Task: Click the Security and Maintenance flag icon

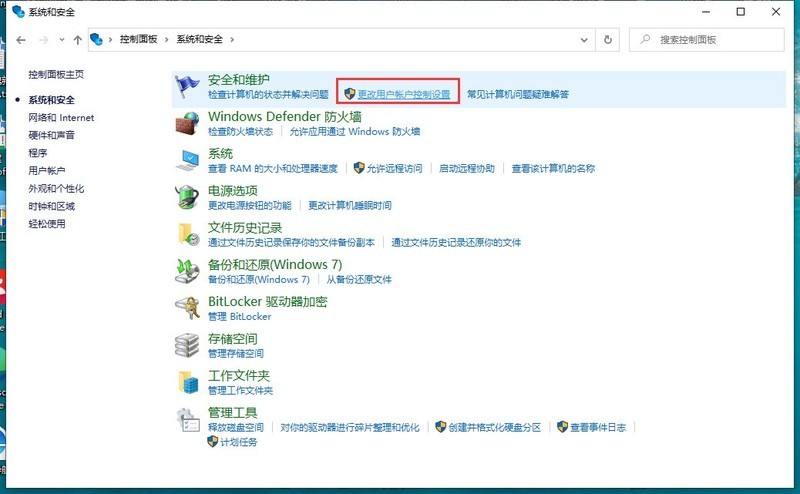Action: 187,87
